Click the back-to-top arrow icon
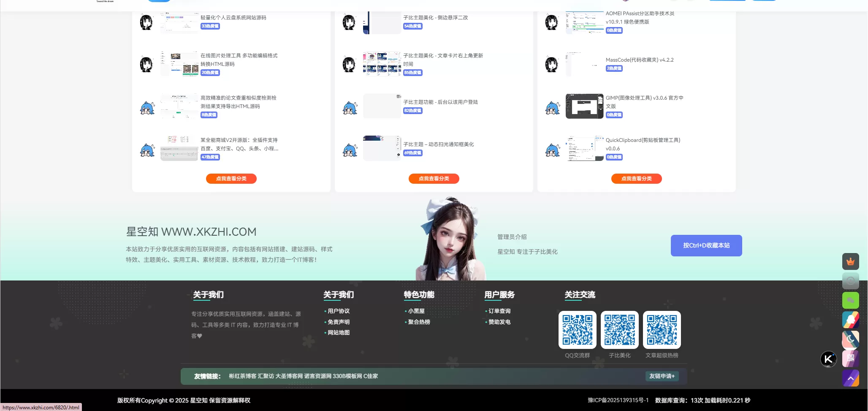 pyautogui.click(x=851, y=378)
